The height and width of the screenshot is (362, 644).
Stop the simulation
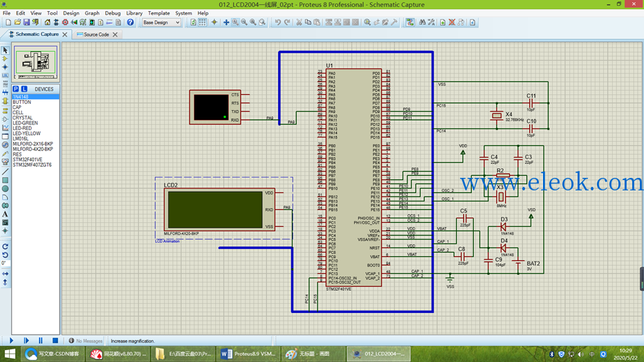pyautogui.click(x=55, y=341)
